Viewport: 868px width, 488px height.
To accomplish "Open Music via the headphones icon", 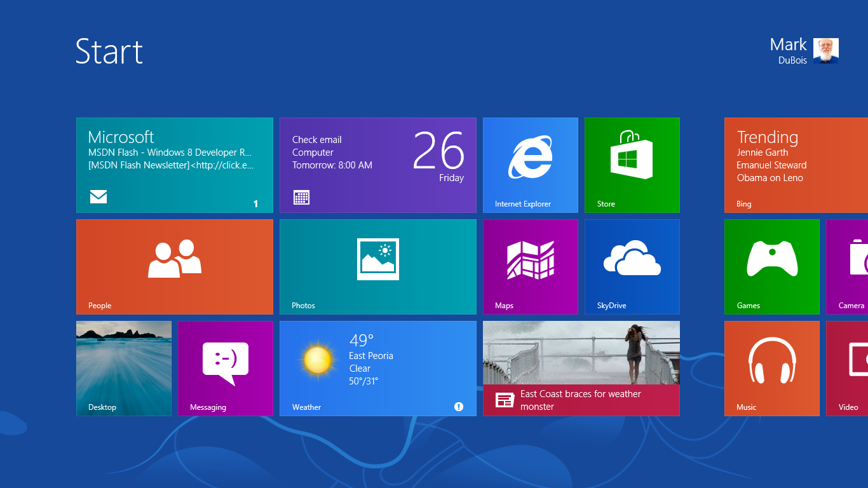I will [772, 361].
